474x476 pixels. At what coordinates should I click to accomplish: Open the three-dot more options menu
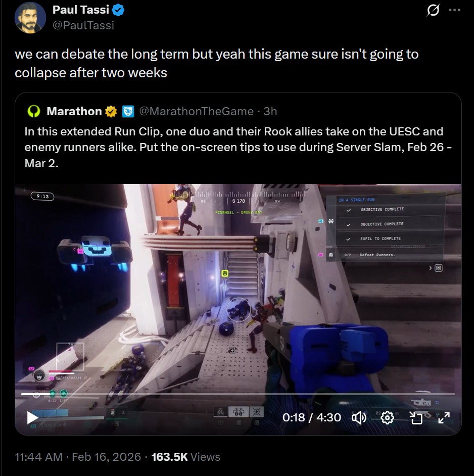pyautogui.click(x=454, y=10)
